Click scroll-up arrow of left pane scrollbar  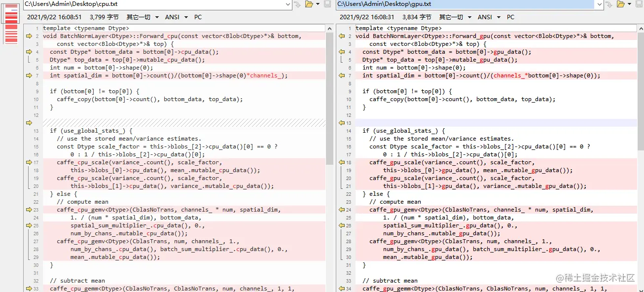pyautogui.click(x=330, y=29)
